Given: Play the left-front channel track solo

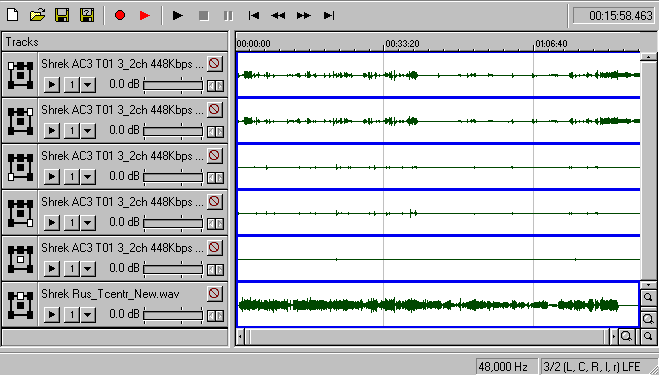Looking at the screenshot, I should point(52,85).
